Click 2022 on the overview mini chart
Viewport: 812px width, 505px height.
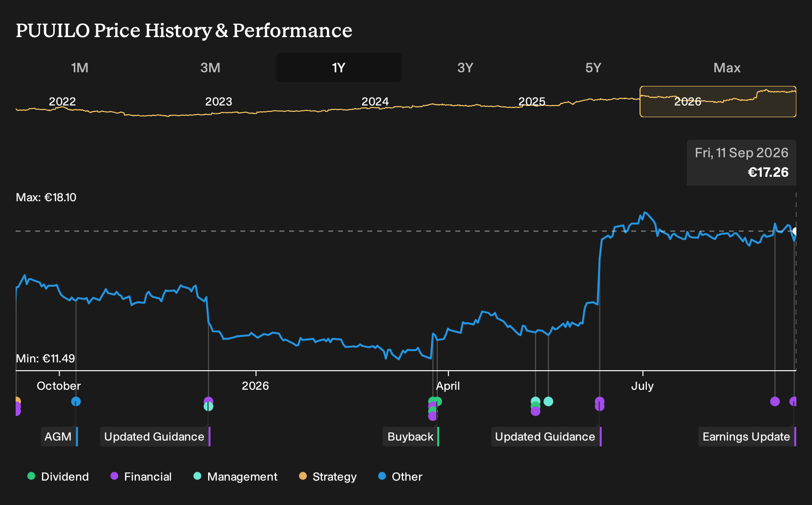[x=63, y=102]
